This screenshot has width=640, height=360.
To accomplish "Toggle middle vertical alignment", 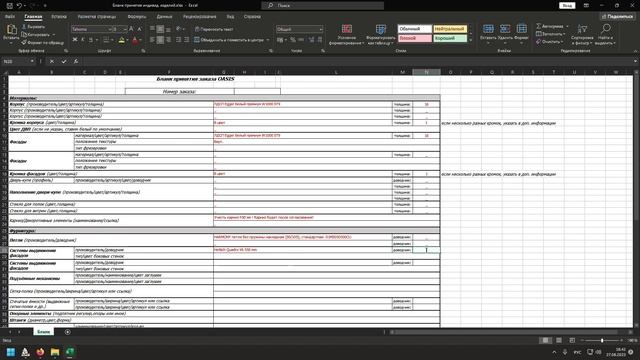I will (x=160, y=29).
